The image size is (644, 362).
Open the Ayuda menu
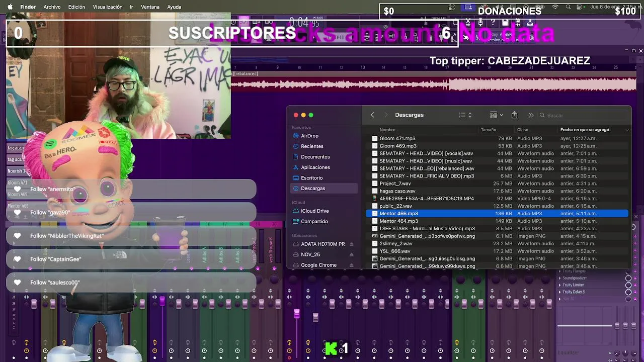[x=174, y=7]
